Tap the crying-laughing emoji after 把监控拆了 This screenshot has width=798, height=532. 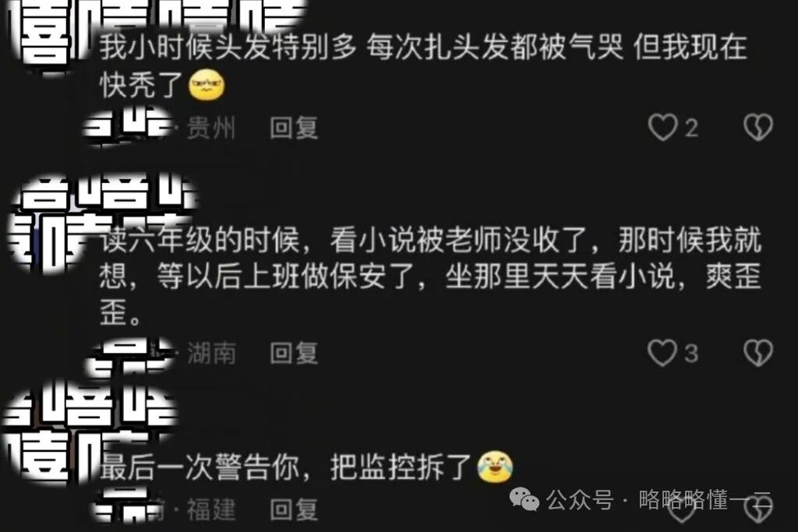click(495, 467)
